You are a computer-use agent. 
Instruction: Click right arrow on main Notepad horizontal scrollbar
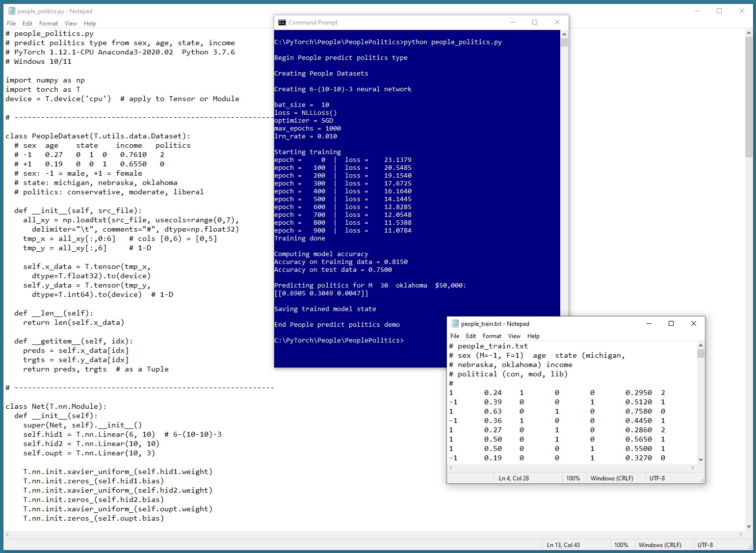pos(741,534)
